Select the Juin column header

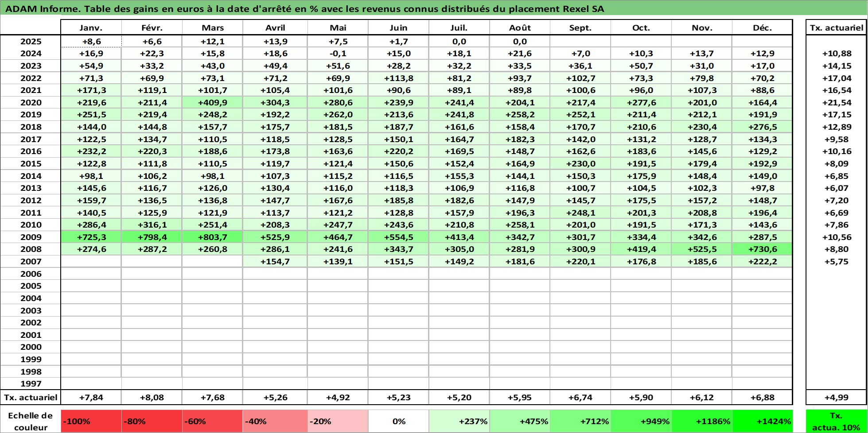[398, 27]
